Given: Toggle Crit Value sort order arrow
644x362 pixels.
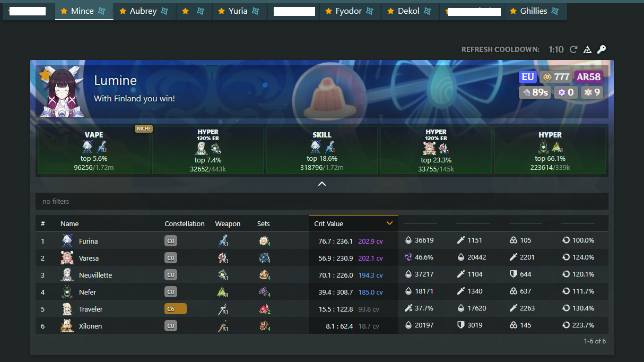Looking at the screenshot, I should coord(390,223).
